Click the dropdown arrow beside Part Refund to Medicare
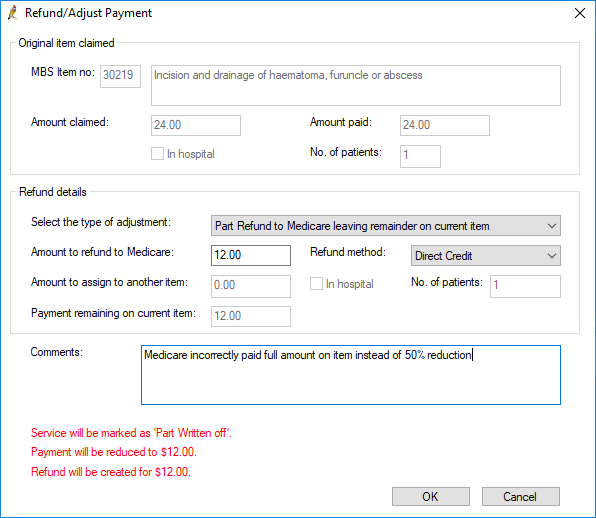 pos(552,226)
